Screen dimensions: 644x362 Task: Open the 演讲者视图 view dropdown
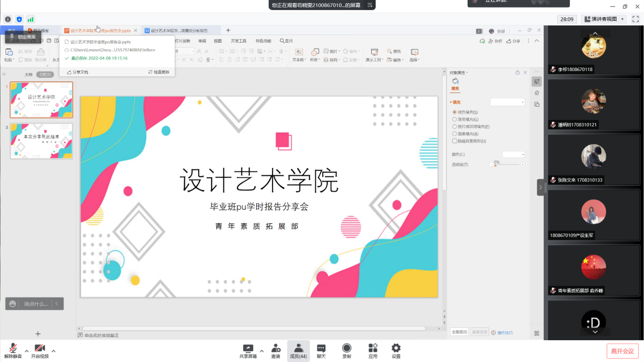coord(604,19)
